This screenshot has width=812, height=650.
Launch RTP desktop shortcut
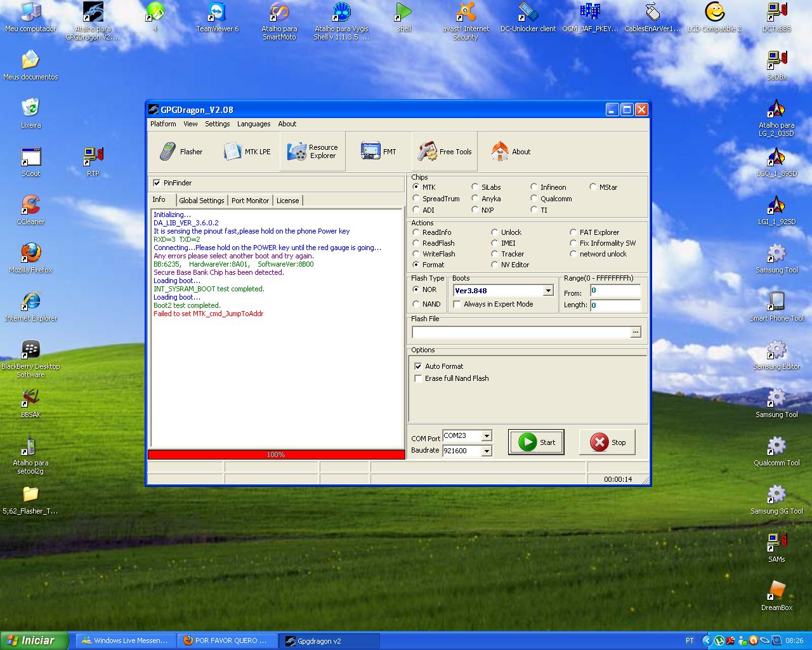click(93, 162)
